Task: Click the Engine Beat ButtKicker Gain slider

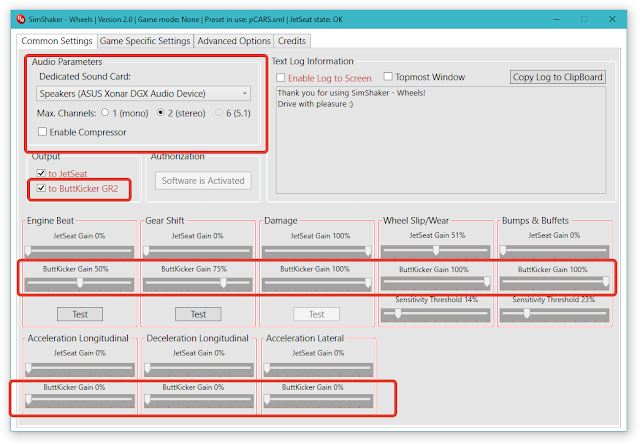Action: [x=80, y=284]
